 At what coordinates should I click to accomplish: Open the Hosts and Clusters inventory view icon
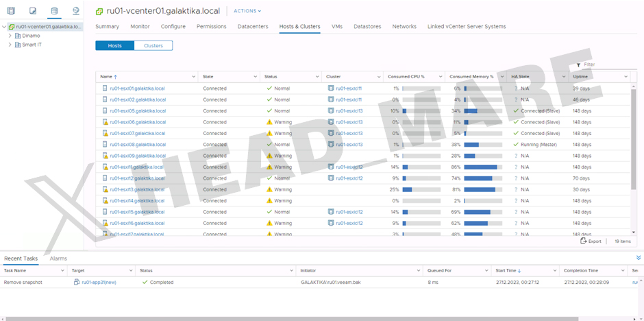coord(12,11)
